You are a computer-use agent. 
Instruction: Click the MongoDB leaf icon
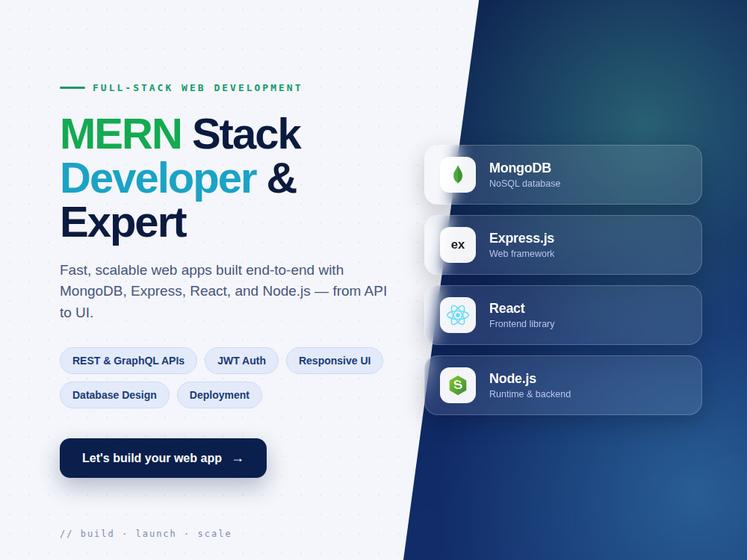pos(457,175)
